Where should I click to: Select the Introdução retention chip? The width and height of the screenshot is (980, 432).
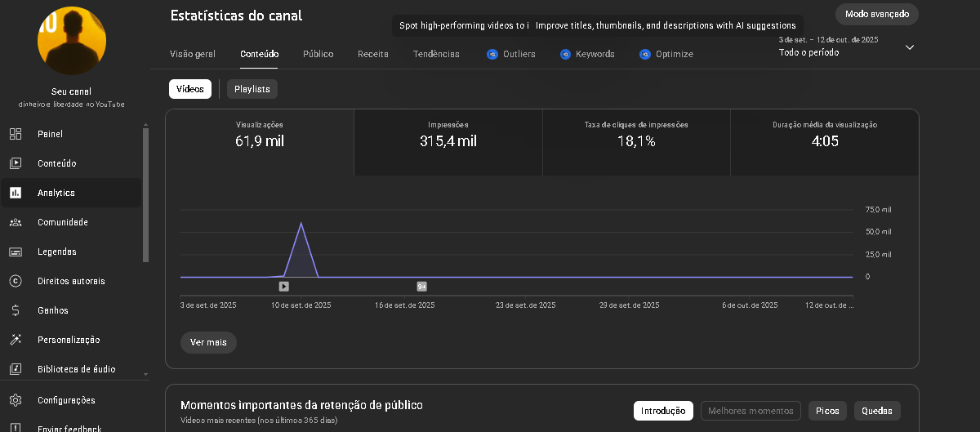(663, 411)
